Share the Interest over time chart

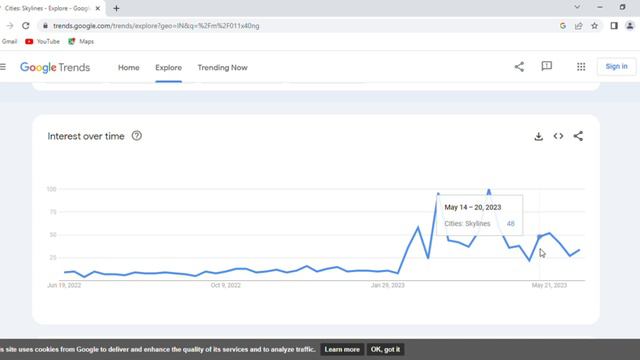click(x=578, y=136)
